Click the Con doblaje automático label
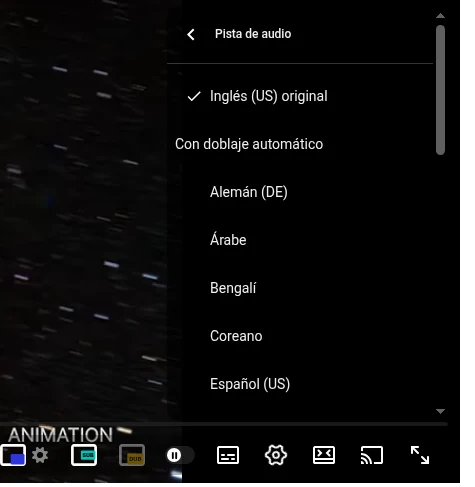 click(249, 144)
